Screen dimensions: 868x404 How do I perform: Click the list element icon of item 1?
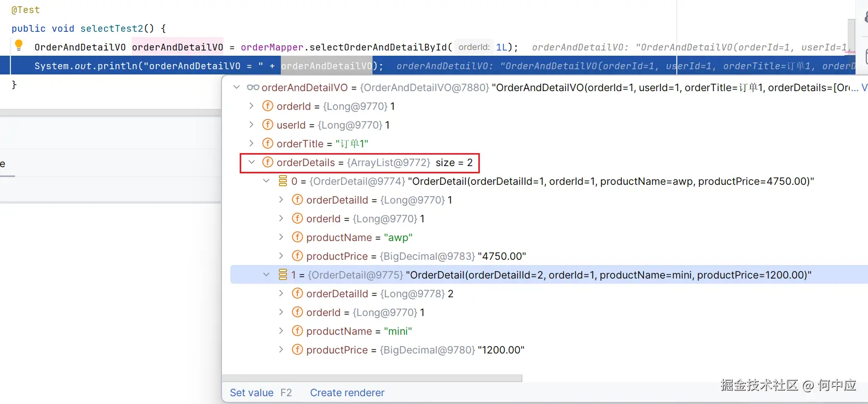[283, 275]
